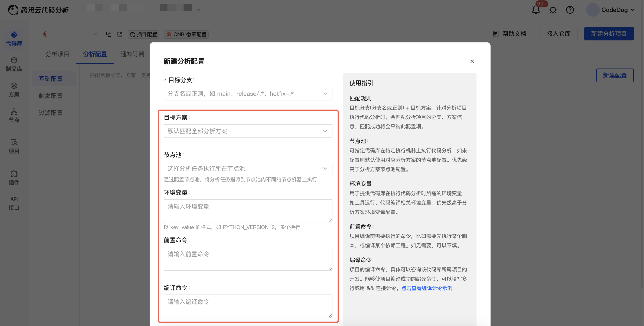Focus the 编译命令 input box
The height and width of the screenshot is (326, 644).
tap(248, 306)
